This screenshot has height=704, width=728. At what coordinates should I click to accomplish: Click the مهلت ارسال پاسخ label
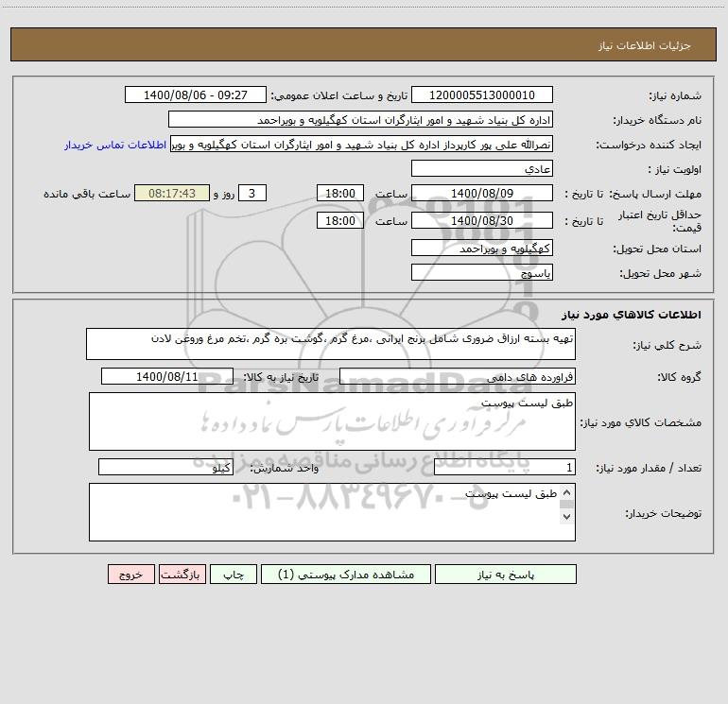655,194
